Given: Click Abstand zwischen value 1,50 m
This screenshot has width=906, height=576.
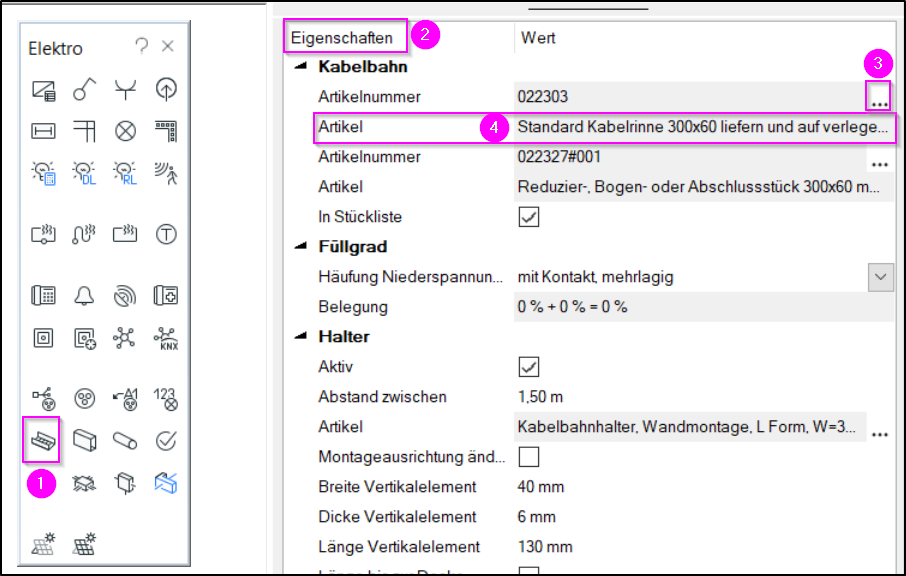Looking at the screenshot, I should pos(540,397).
